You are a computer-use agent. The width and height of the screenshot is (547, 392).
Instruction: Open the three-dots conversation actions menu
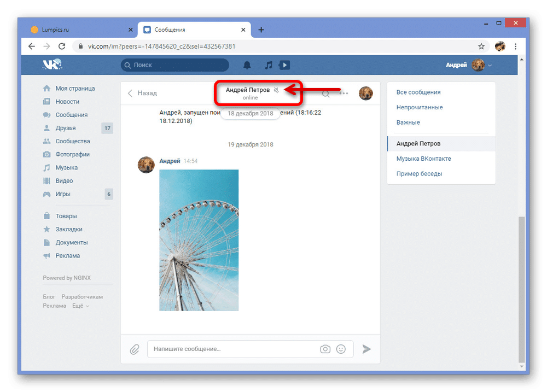tap(344, 93)
